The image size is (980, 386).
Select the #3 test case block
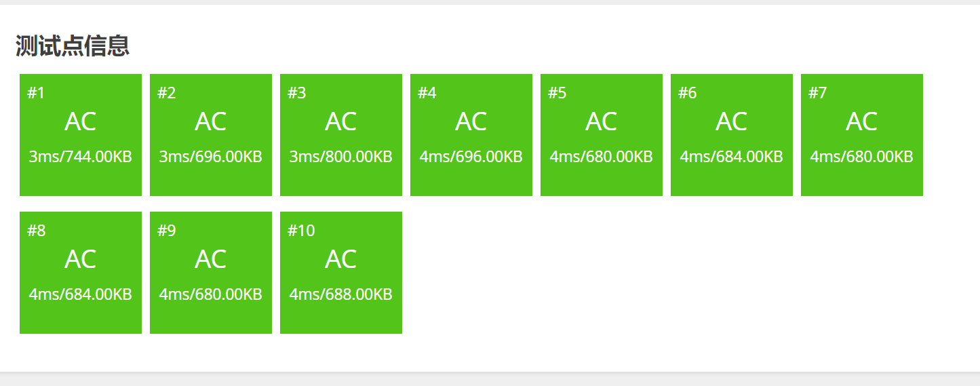[341, 135]
